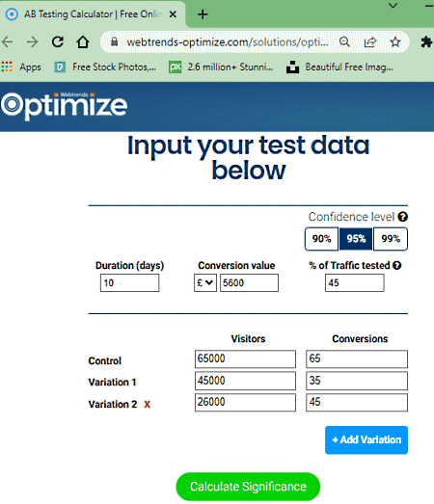
Task: Open the browser extensions puzzle icon
Action: pos(426,42)
